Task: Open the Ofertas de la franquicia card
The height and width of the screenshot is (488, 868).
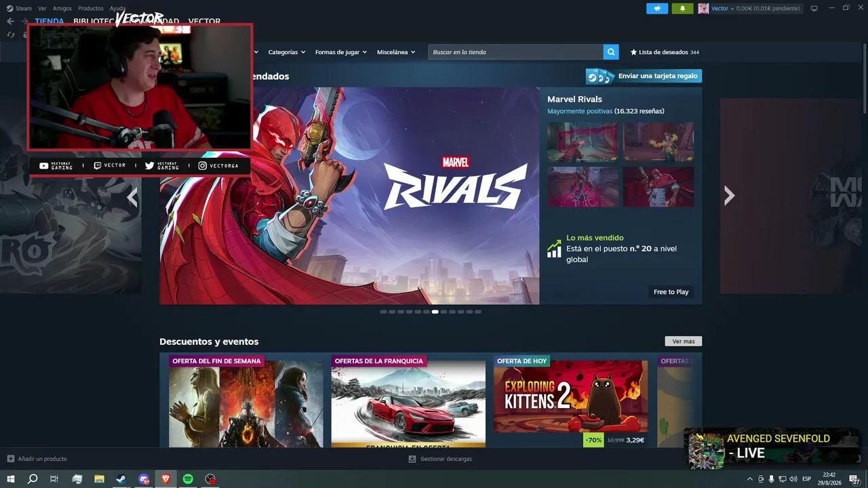Action: point(408,402)
